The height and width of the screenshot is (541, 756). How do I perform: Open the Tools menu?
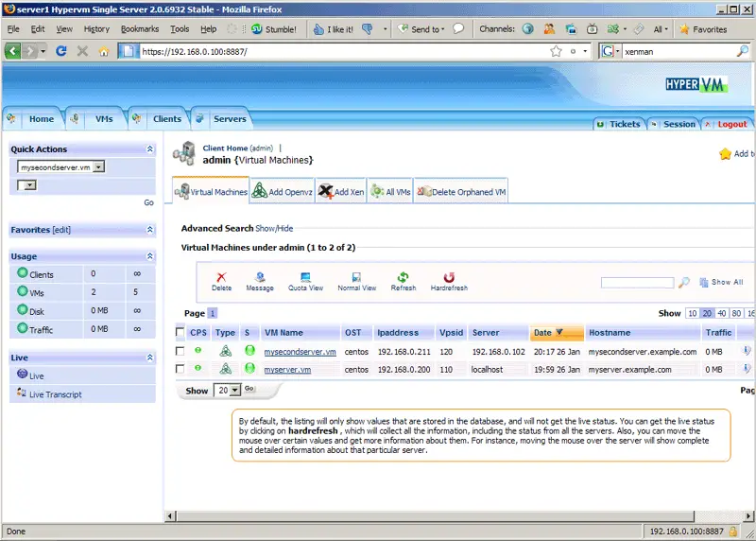pos(180,29)
